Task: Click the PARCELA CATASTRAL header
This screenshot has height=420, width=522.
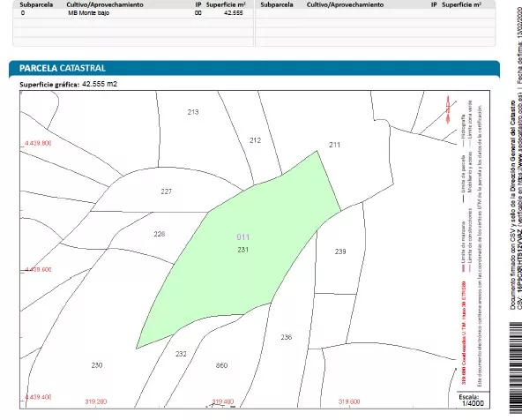Action: 63,68
